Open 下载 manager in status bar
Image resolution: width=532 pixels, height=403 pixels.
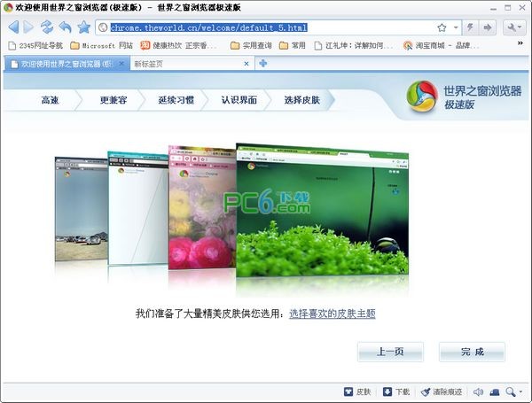click(396, 391)
